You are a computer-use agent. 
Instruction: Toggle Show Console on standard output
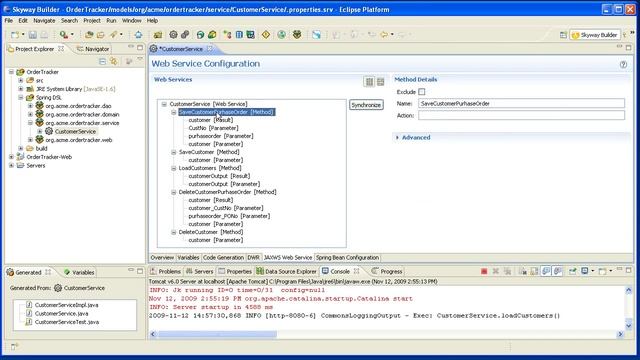pyautogui.click(x=546, y=271)
